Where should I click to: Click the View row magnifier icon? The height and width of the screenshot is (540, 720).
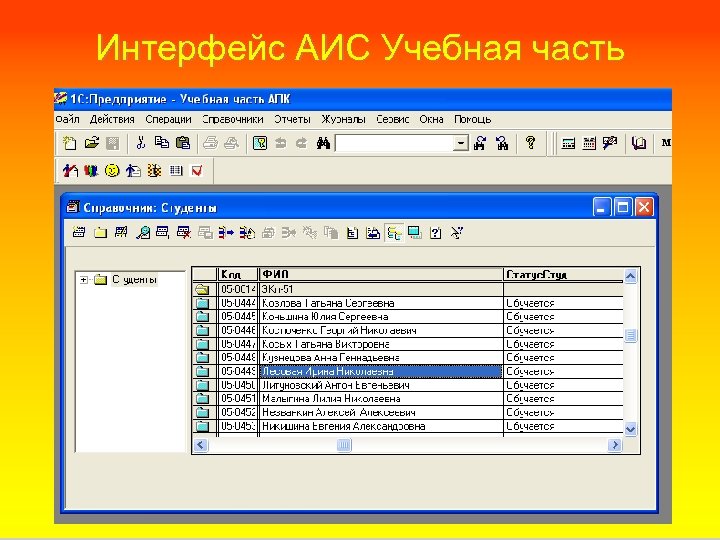coord(143,233)
